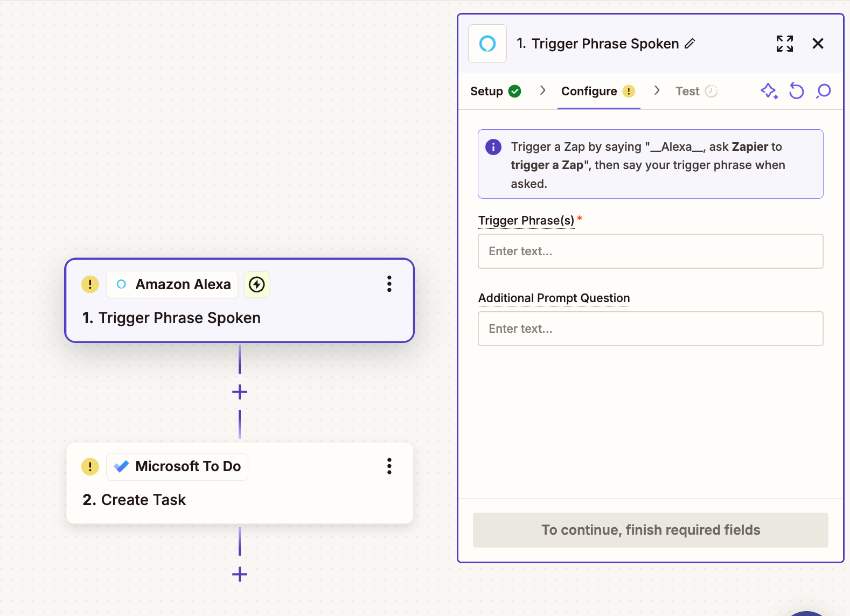
Task: Open the search icon in the panel toolbar
Action: click(824, 91)
